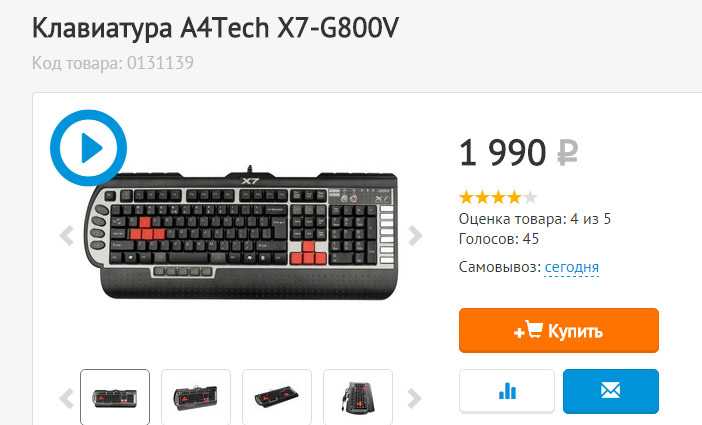Image resolution: width=702 pixels, height=425 pixels.
Task: Select the fourth vertical keyboard thumbnail
Action: pyautogui.click(x=358, y=397)
